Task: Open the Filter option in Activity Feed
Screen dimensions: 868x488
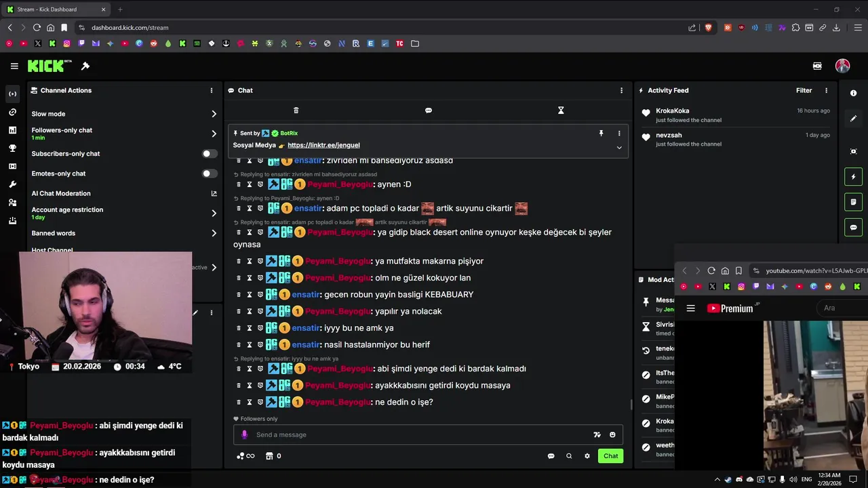Action: coord(804,90)
